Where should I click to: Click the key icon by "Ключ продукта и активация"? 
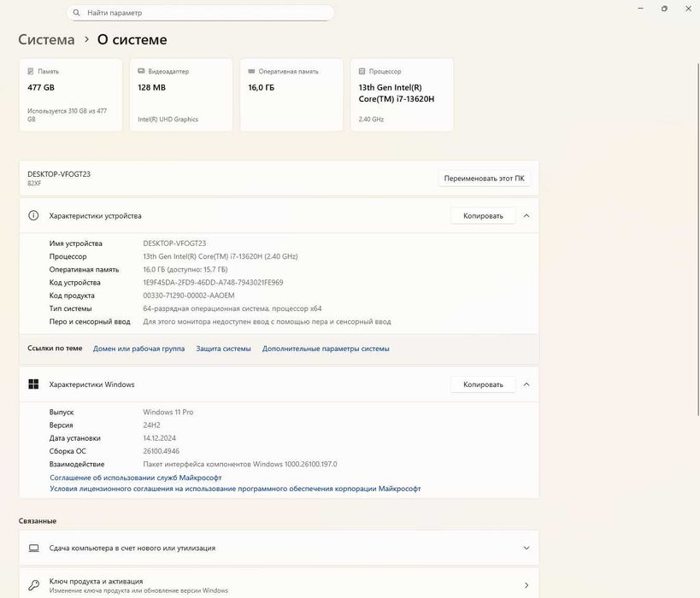click(33, 585)
